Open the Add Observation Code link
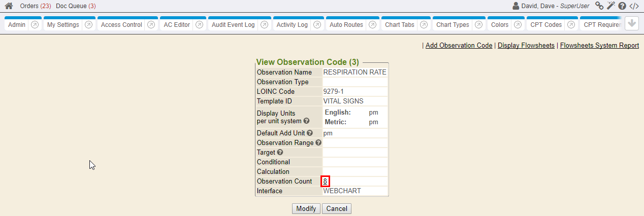The image size is (644, 216). tap(459, 46)
